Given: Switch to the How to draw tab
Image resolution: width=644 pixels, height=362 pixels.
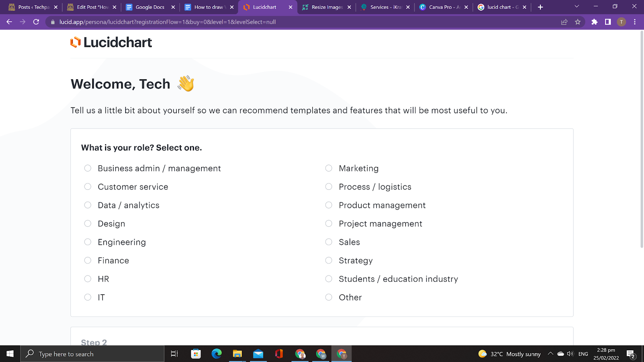Looking at the screenshot, I should point(209,7).
